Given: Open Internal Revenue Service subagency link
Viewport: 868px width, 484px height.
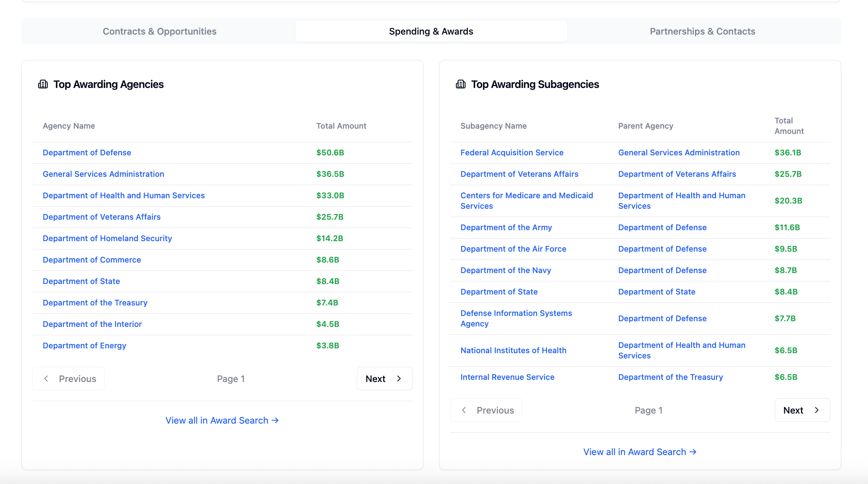Looking at the screenshot, I should point(507,377).
